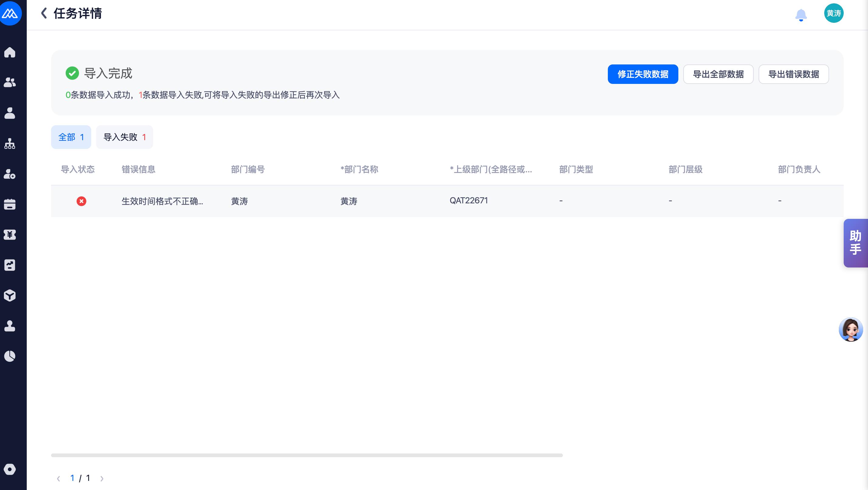Viewport: 868px width, 490px height.
Task: Open the home icon in sidebar
Action: [x=10, y=52]
